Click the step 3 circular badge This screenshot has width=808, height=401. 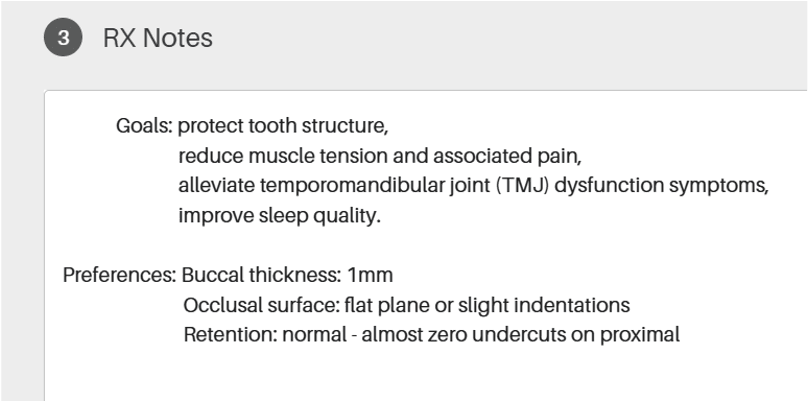point(63,38)
